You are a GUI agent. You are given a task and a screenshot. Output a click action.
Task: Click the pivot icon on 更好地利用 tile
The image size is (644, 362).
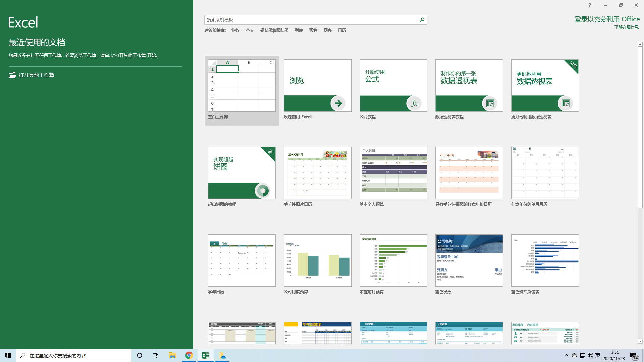pyautogui.click(x=566, y=103)
